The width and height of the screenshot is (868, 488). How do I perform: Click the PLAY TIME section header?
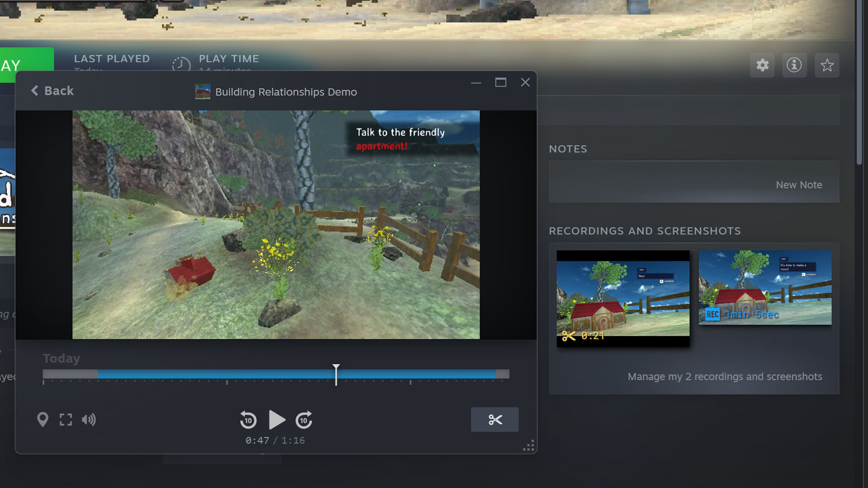pos(230,59)
